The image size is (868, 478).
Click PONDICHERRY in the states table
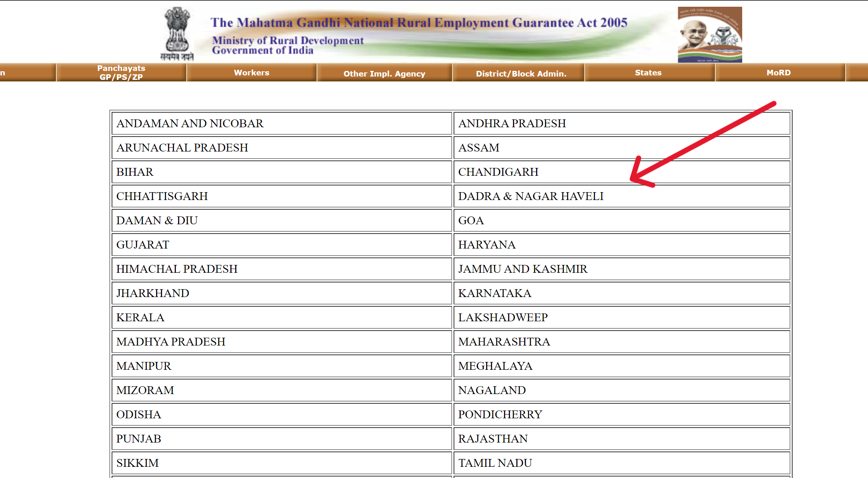click(500, 415)
